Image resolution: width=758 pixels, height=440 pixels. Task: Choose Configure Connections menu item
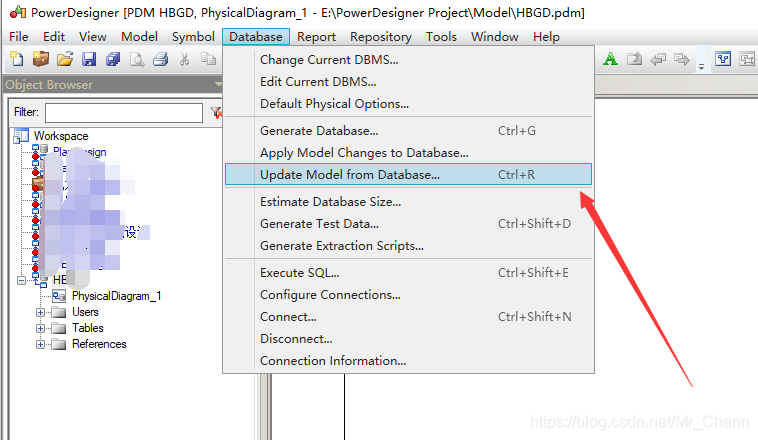click(408, 295)
